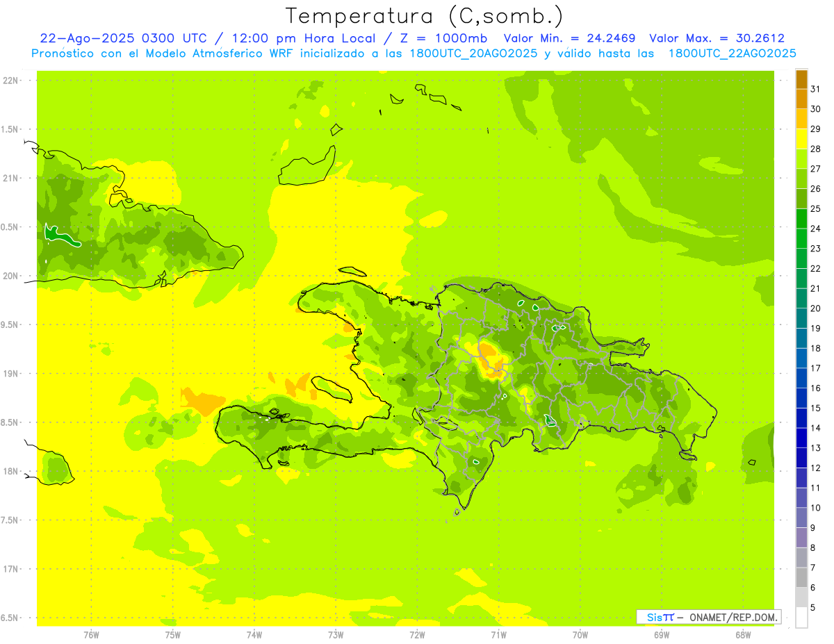Select the 'Valor Max. = 30.2612' value

717,38
